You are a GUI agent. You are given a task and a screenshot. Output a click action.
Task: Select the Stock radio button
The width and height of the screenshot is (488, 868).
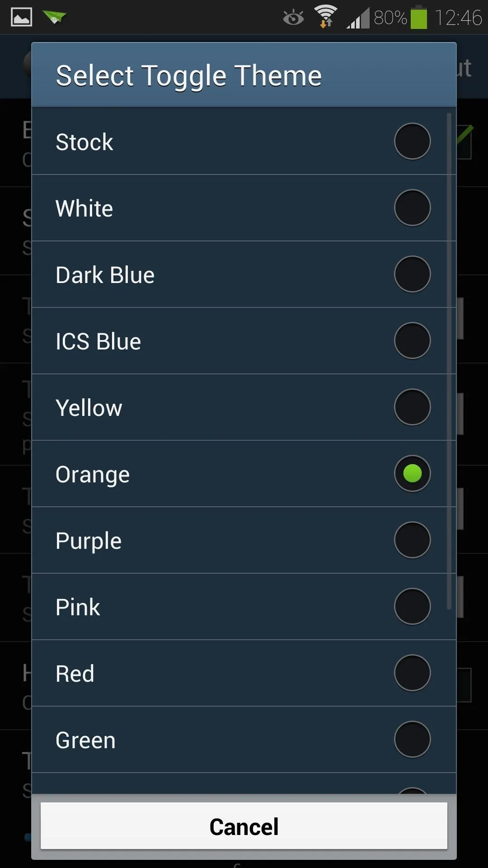click(x=412, y=142)
